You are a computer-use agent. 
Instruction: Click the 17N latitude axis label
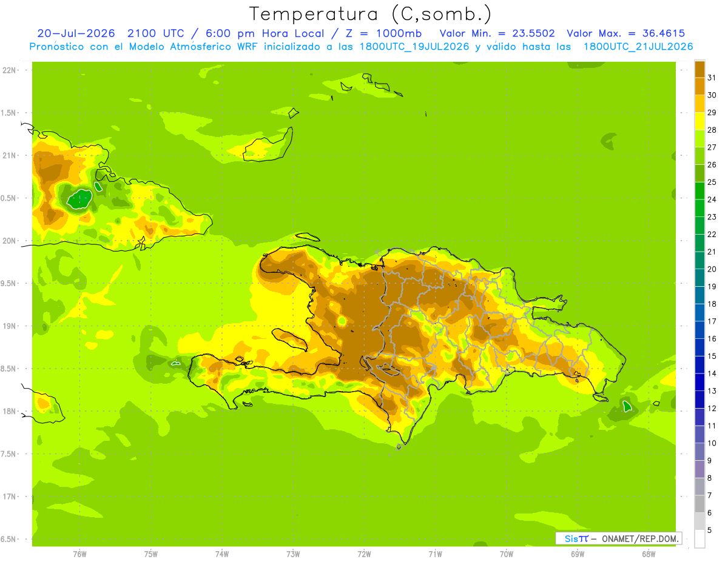tap(9, 497)
